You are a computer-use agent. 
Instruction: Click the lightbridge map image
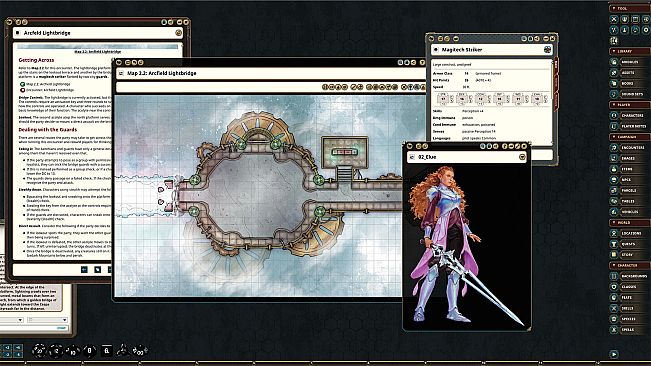(258, 196)
